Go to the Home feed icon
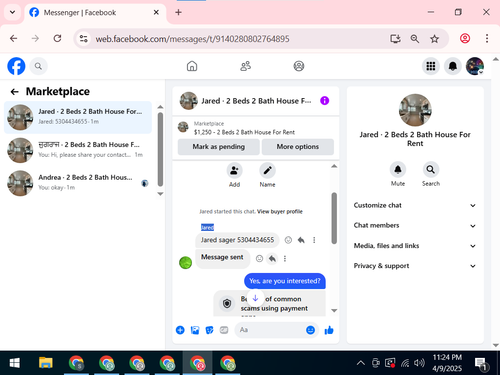Image resolution: width=500 pixels, height=375 pixels. [192, 66]
